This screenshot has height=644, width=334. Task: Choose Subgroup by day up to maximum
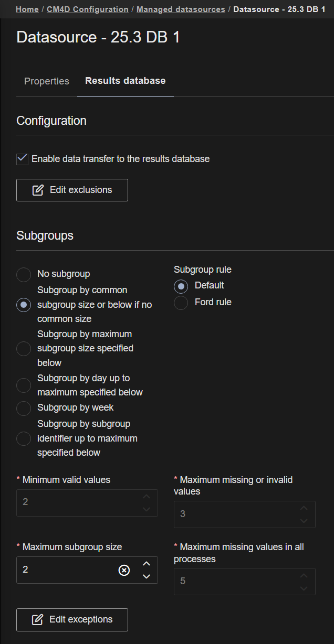pyautogui.click(x=24, y=385)
